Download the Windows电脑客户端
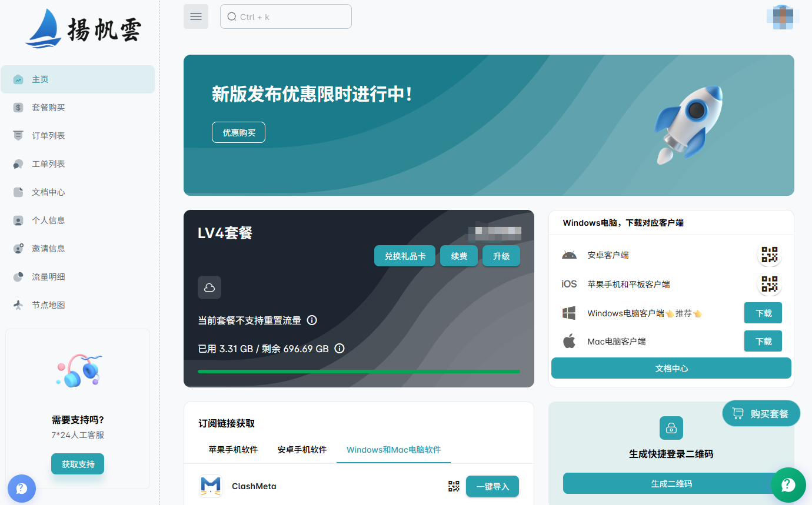Image resolution: width=812 pixels, height=505 pixels. click(763, 313)
